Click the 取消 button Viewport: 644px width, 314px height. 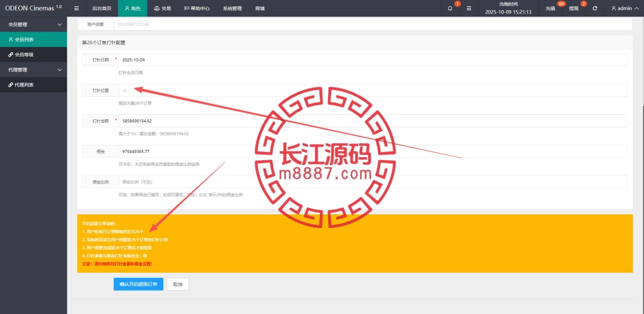point(178,284)
